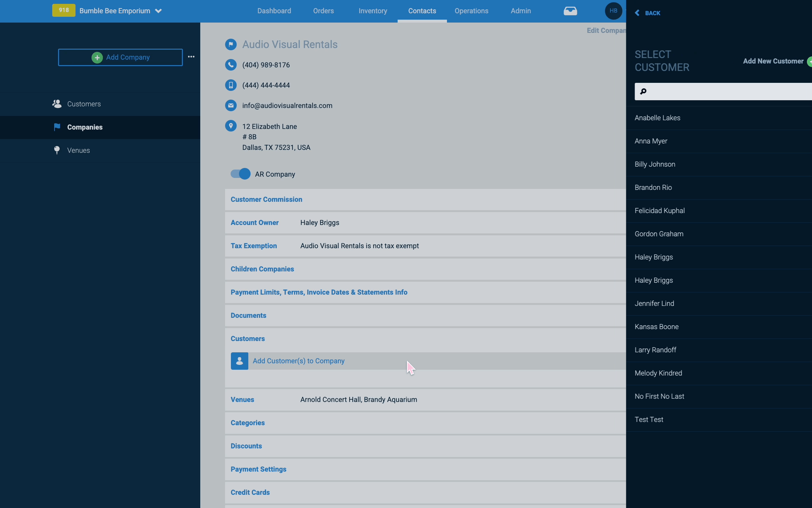Click the customer search input field

(723, 92)
